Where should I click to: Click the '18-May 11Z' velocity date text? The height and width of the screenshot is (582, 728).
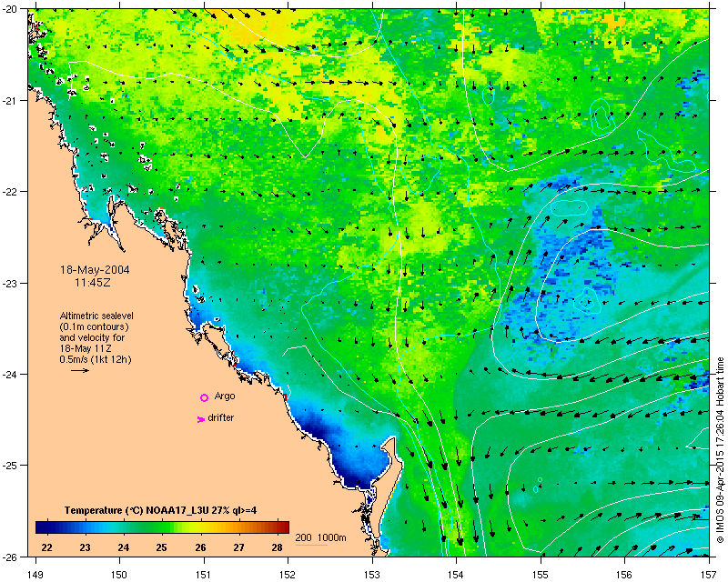point(86,348)
